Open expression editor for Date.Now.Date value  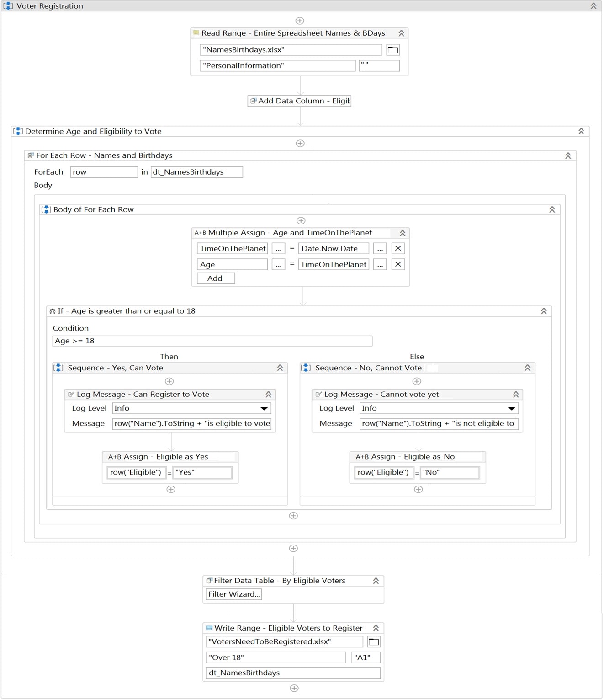click(x=380, y=249)
